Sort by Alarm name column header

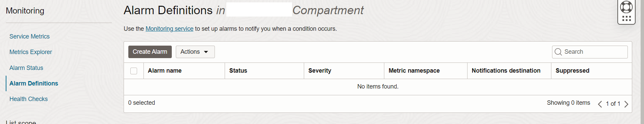(x=165, y=71)
